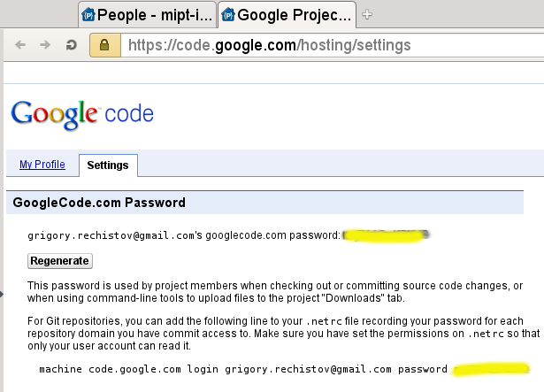Click the browser forward arrow

(x=45, y=44)
